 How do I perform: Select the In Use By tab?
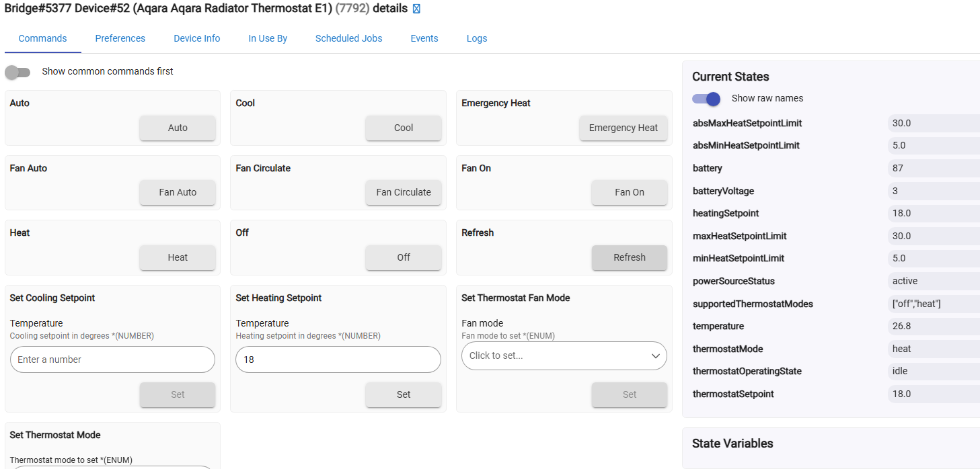tap(268, 39)
